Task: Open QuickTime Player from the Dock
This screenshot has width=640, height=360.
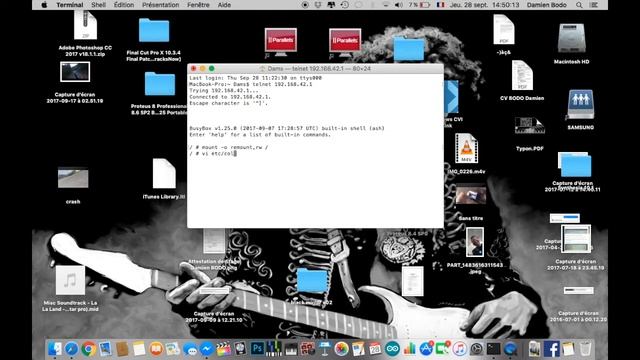Action: (510, 349)
